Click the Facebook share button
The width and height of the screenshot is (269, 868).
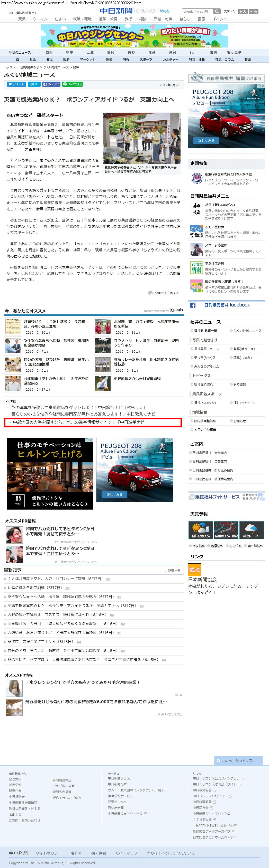coord(51,84)
